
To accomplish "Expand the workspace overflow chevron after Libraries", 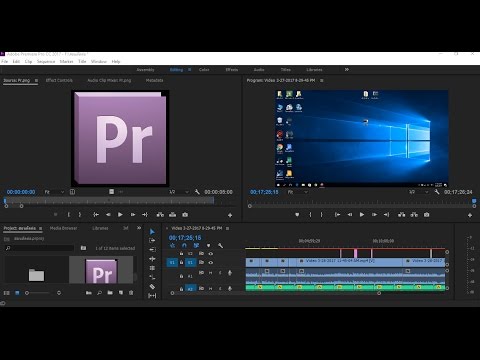I will tap(347, 70).
